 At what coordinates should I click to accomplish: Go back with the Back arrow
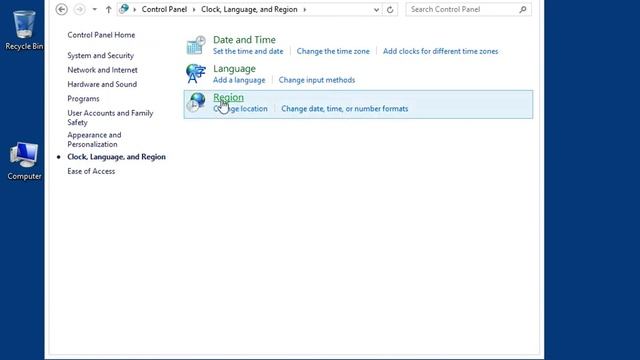[x=62, y=9]
